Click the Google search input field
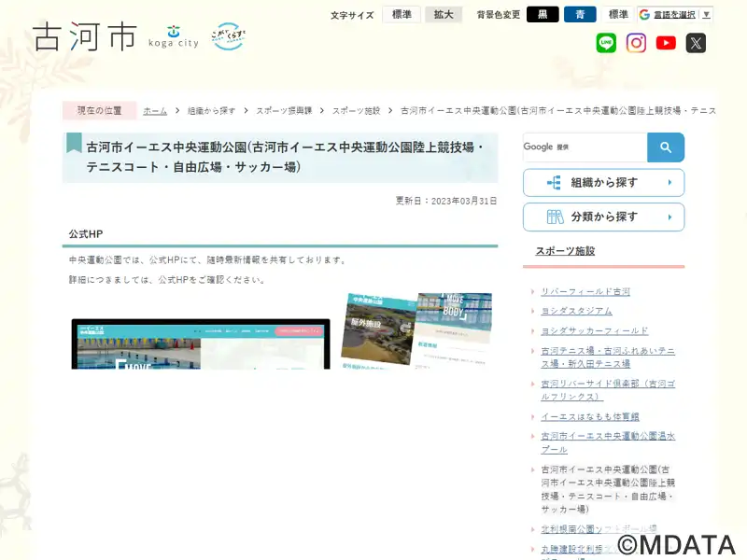 [585, 147]
